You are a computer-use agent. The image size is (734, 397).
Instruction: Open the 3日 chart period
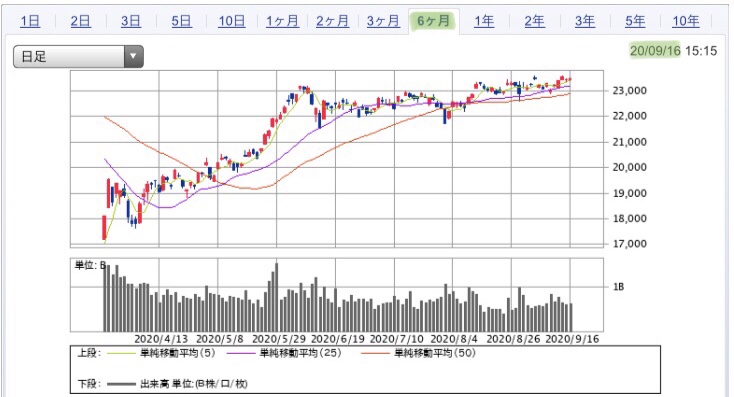pos(131,21)
